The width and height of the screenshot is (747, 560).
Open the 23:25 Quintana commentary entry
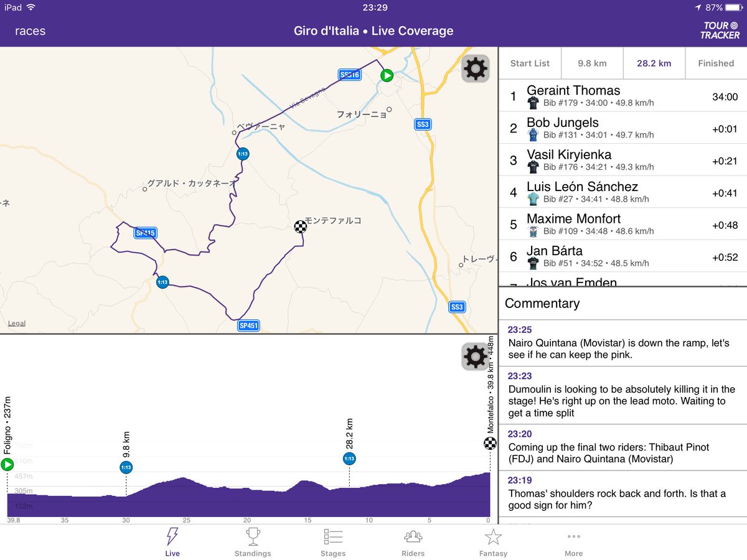pos(622,343)
